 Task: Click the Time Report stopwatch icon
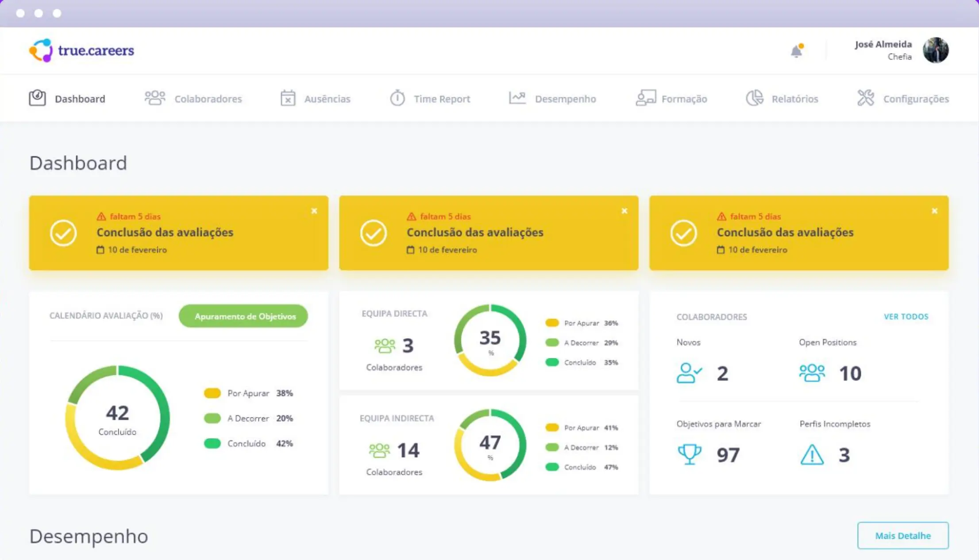coord(397,98)
